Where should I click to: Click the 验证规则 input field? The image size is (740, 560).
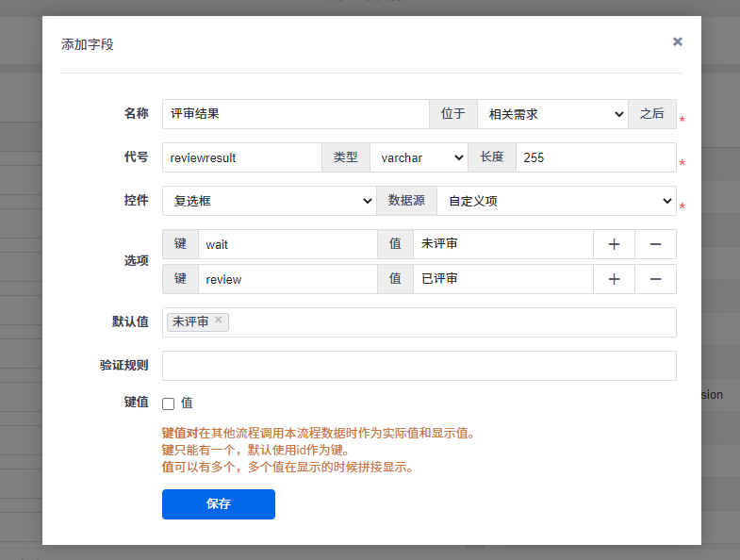(419, 366)
